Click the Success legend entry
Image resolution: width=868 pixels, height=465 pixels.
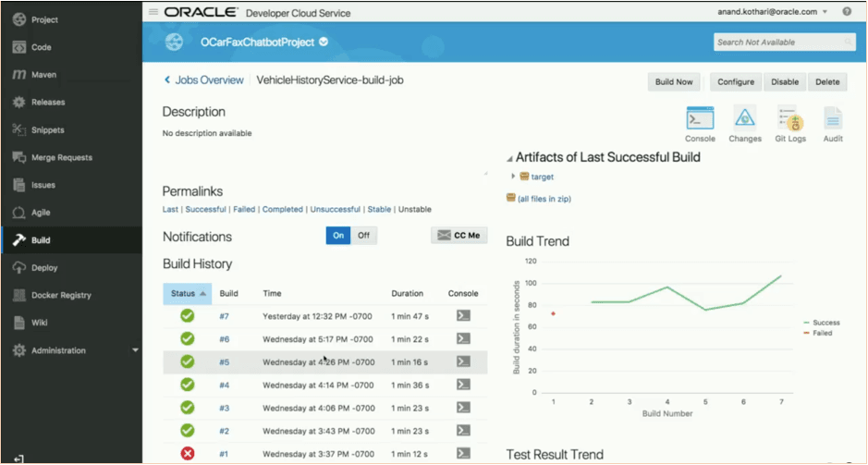click(822, 323)
